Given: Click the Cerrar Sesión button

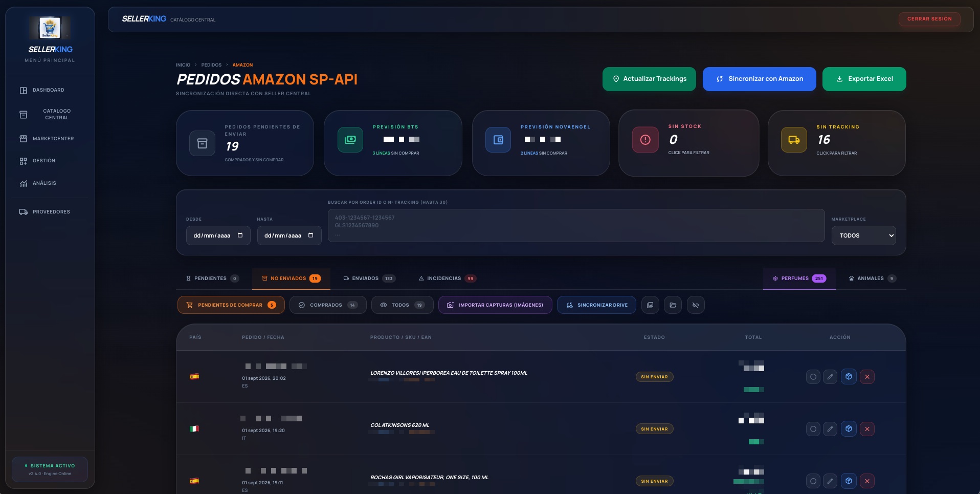Looking at the screenshot, I should [x=929, y=19].
